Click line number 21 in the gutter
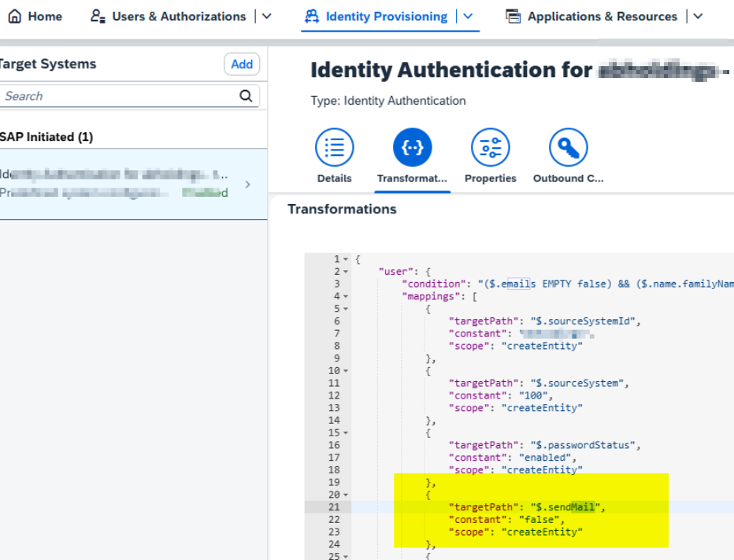 (334, 507)
